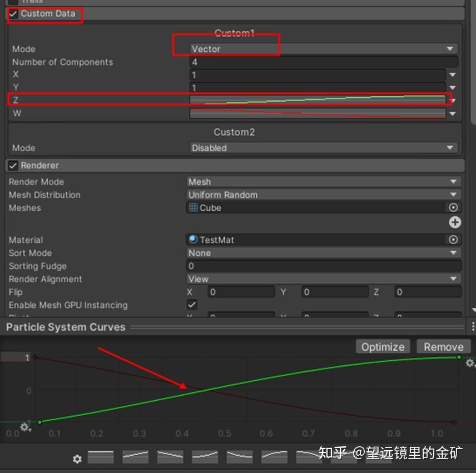Click the gear beside the curve preset row

tap(77, 459)
